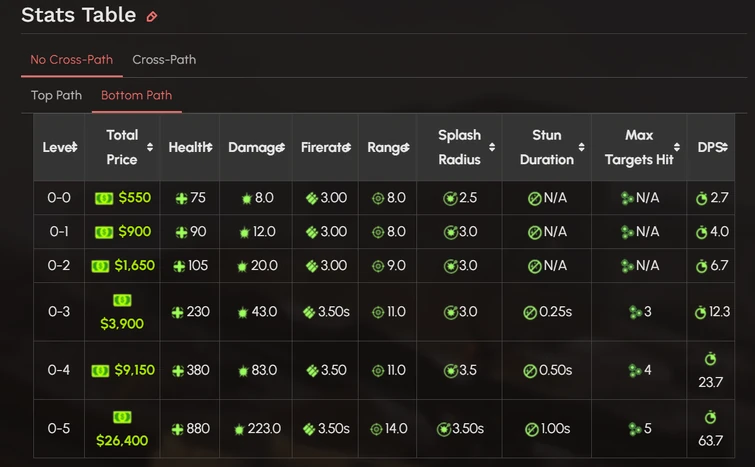755x467 pixels.
Task: Click the cash icon in the $550 row
Action: coord(104,198)
